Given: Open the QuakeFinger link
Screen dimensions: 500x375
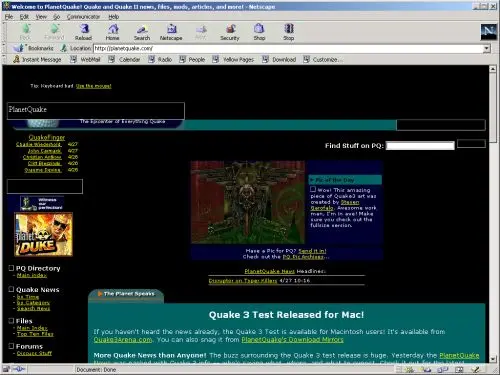Looking at the screenshot, I should [x=47, y=137].
